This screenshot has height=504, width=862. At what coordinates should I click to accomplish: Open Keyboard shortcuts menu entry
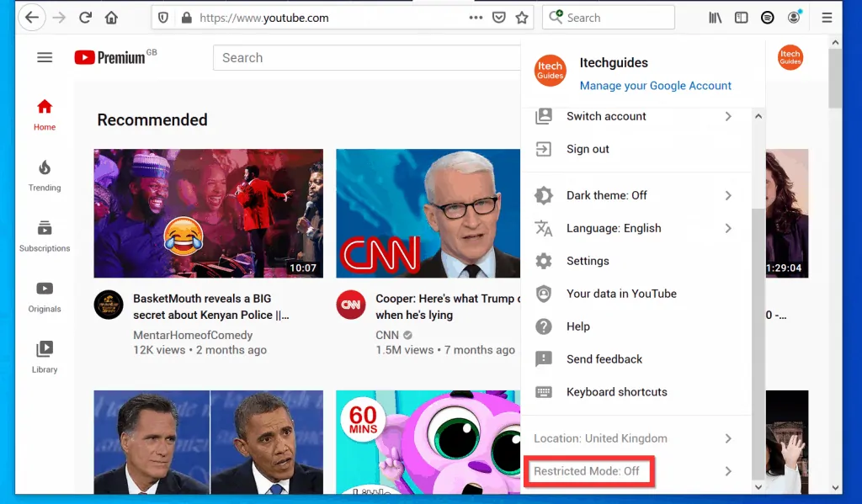tap(636, 392)
